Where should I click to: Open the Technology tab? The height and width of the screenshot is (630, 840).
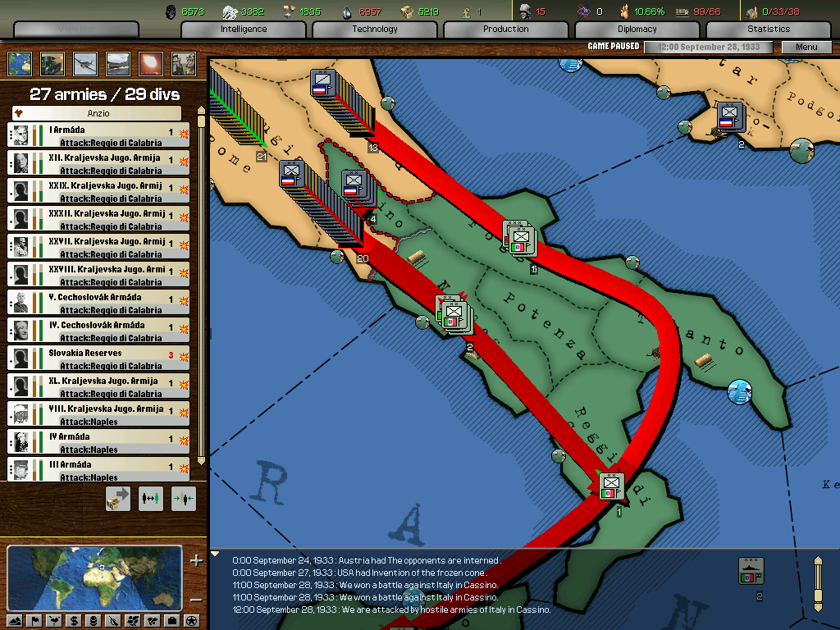375,29
